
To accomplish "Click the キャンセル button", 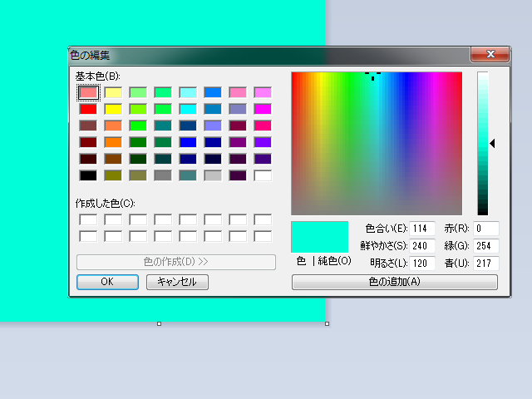I will coord(177,282).
